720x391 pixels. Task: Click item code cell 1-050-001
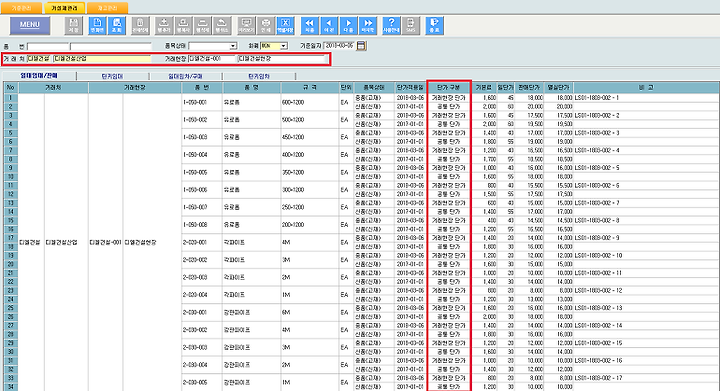202,102
